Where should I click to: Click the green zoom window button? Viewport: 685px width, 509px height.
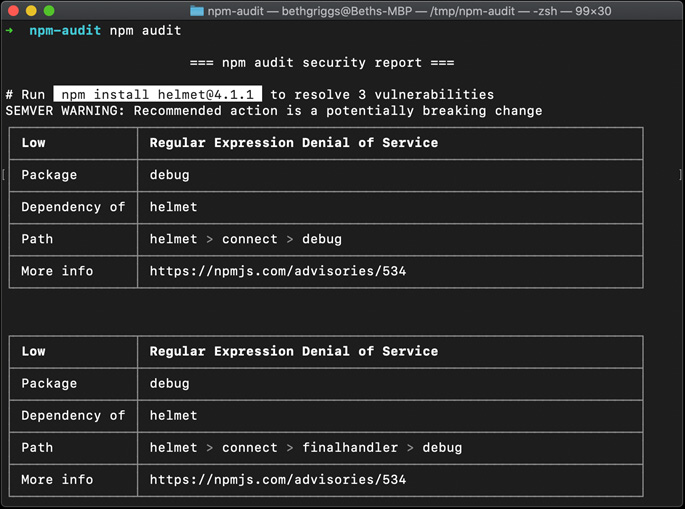pos(49,10)
